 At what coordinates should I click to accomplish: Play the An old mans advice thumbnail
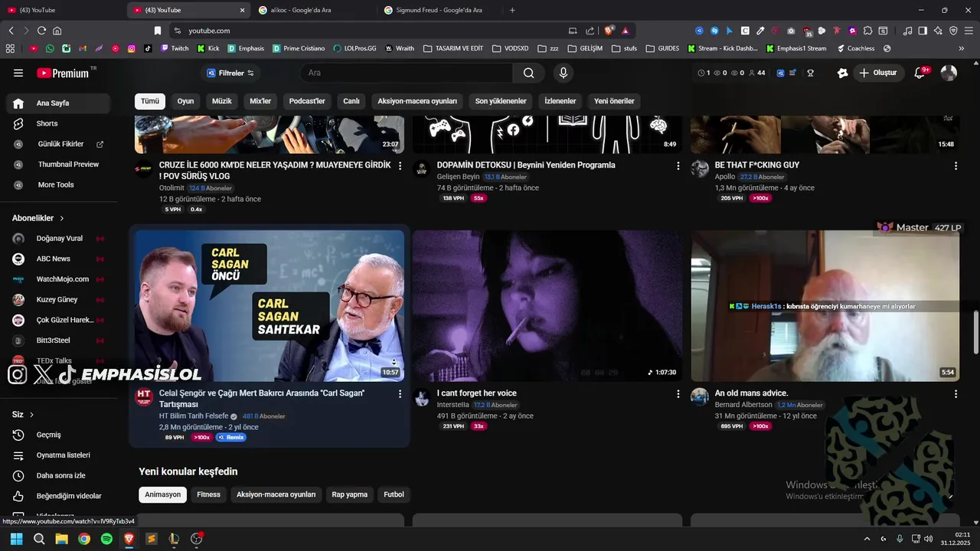[825, 305]
